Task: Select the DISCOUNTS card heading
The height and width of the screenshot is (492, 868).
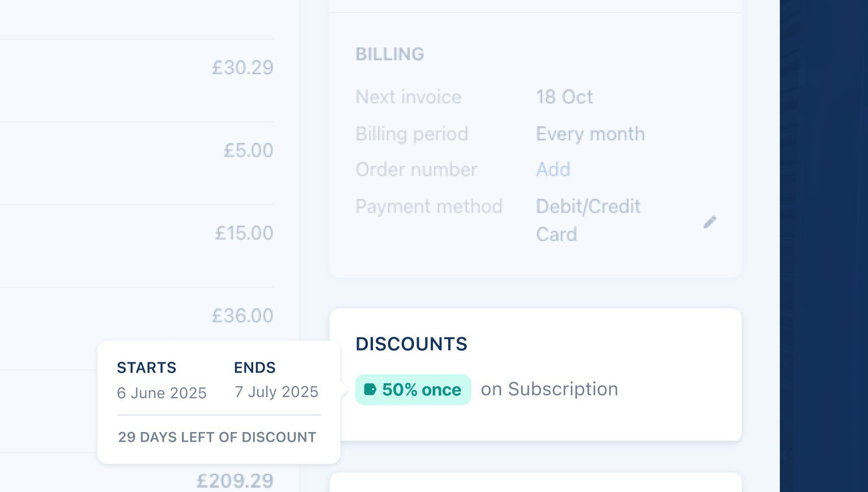Action: click(x=411, y=344)
